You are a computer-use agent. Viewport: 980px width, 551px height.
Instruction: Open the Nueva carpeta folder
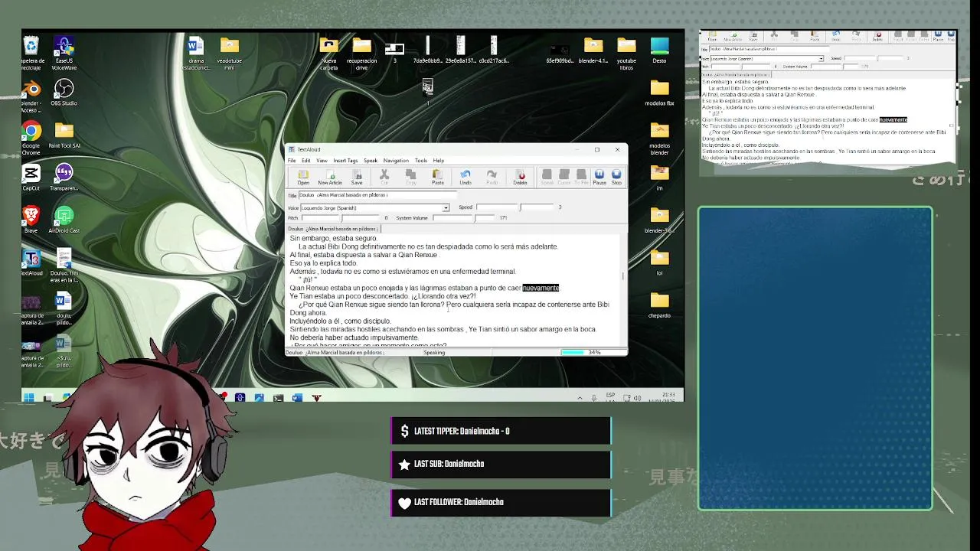point(329,54)
